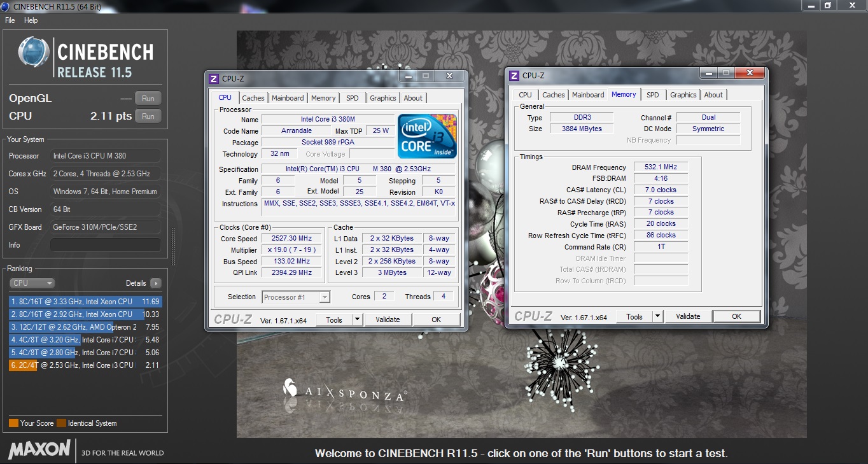Viewport: 868px width, 464px height.
Task: Open About tab in left CPU-Z window
Action: tap(413, 98)
